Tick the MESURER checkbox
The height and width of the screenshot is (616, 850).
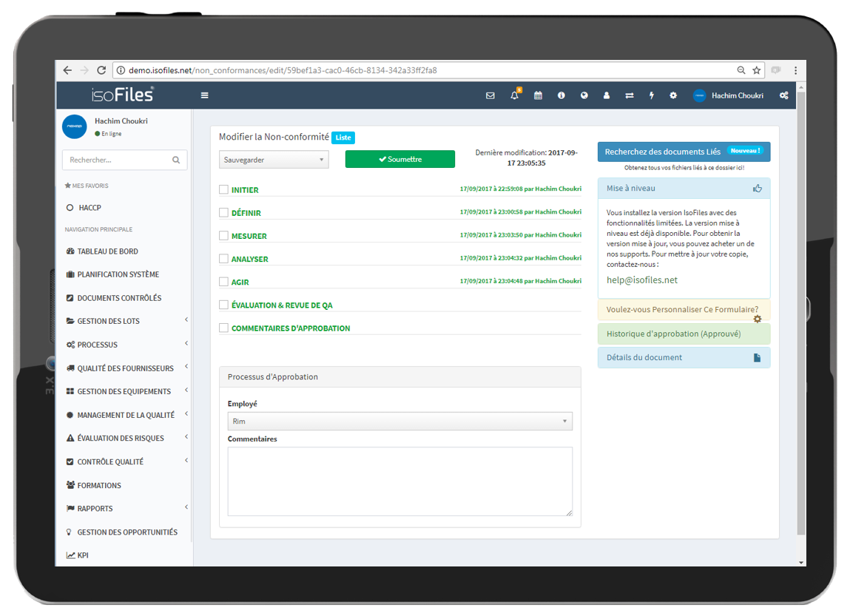point(223,236)
